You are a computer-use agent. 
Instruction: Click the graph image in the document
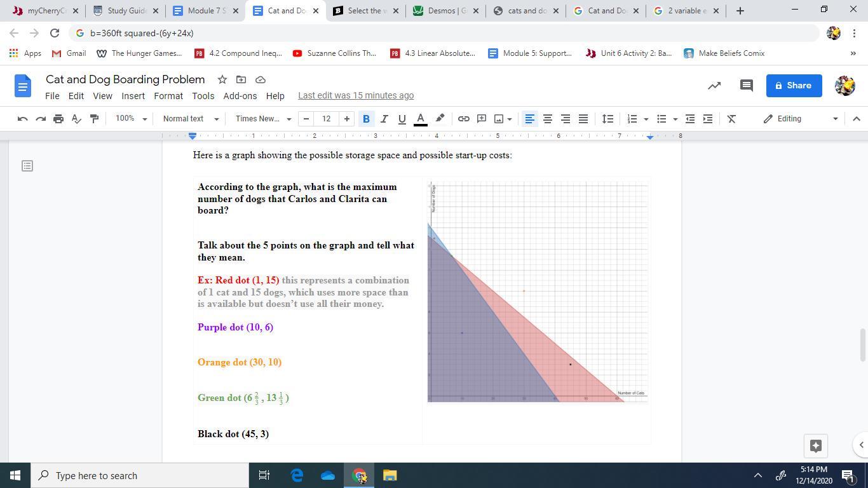click(538, 292)
